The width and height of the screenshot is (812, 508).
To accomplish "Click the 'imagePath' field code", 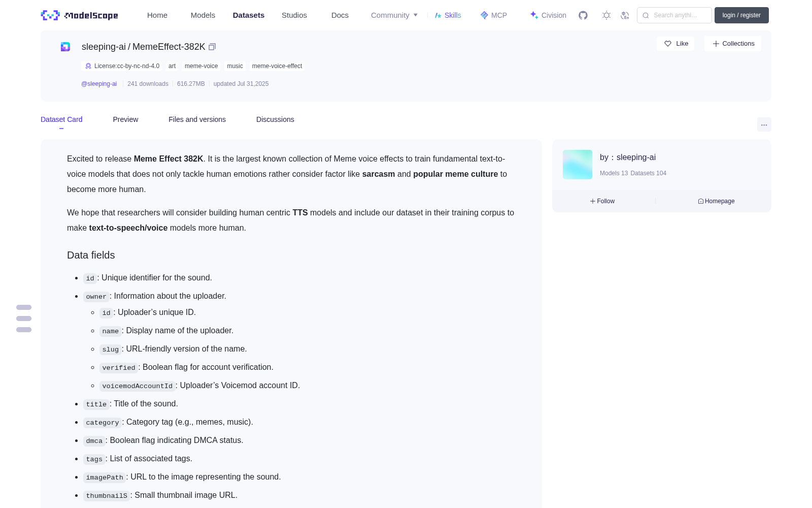I will 105,478.
